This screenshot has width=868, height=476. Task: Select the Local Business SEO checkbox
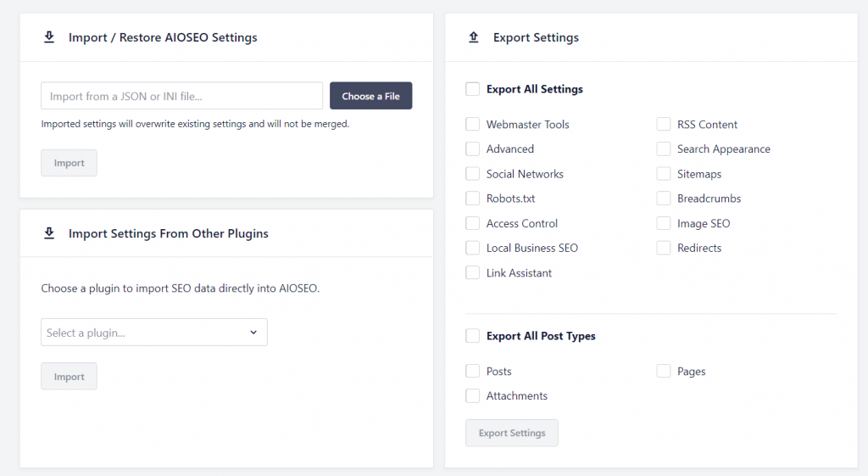pyautogui.click(x=472, y=248)
